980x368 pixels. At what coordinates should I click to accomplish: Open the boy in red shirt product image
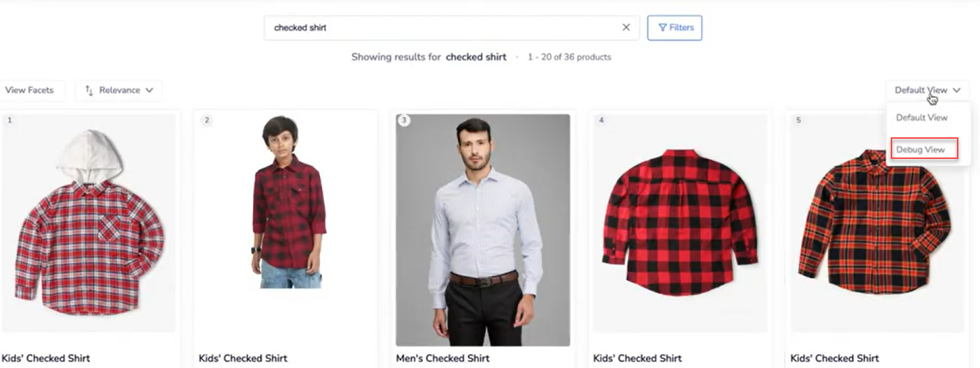286,202
